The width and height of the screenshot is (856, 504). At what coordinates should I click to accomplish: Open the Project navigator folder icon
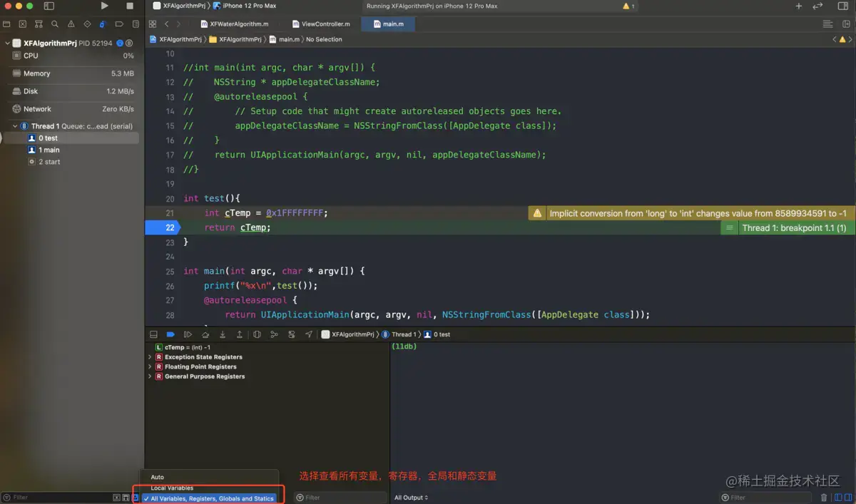coord(8,24)
